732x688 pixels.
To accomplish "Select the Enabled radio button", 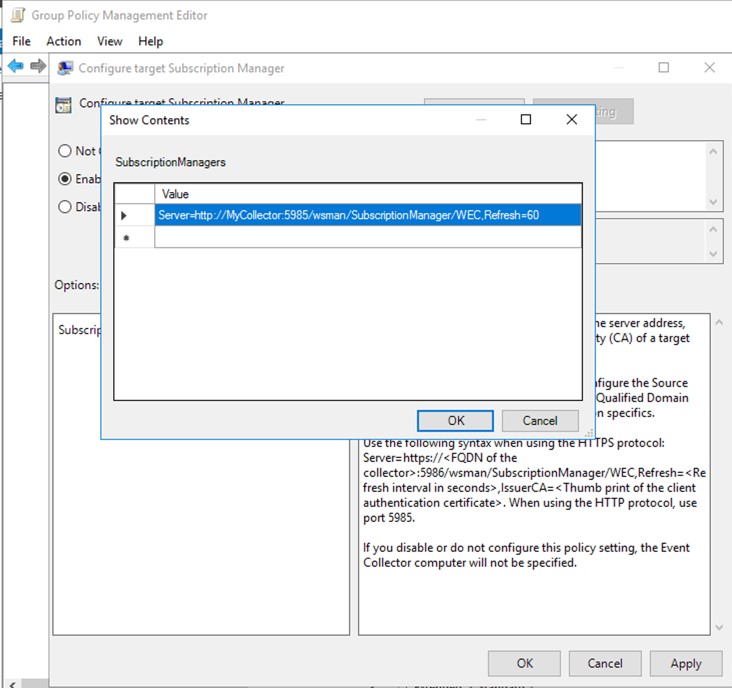I will click(x=66, y=179).
